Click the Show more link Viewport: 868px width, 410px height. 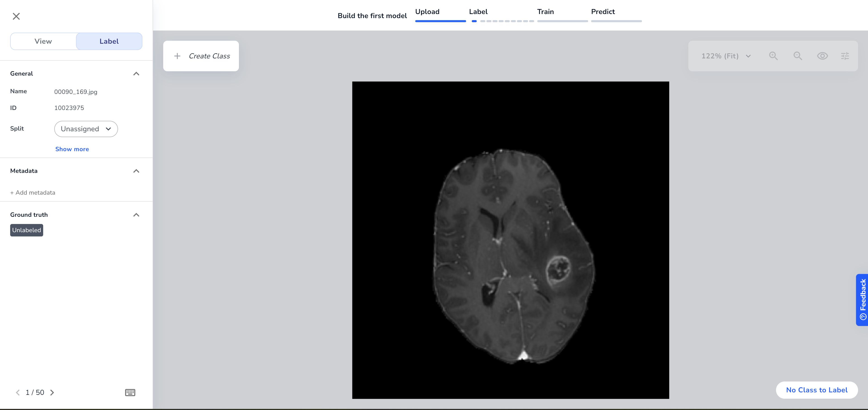coord(72,149)
